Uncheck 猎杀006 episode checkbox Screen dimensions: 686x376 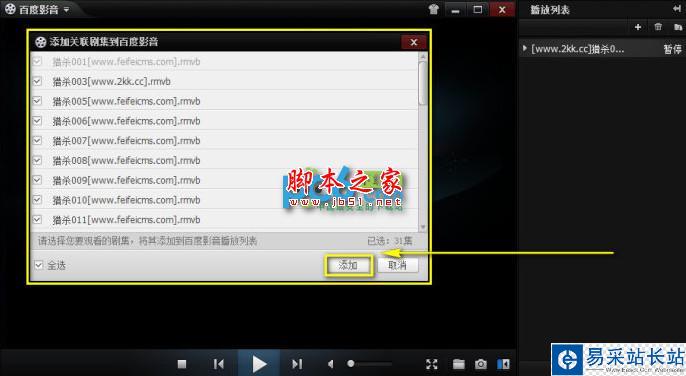[x=38, y=120]
